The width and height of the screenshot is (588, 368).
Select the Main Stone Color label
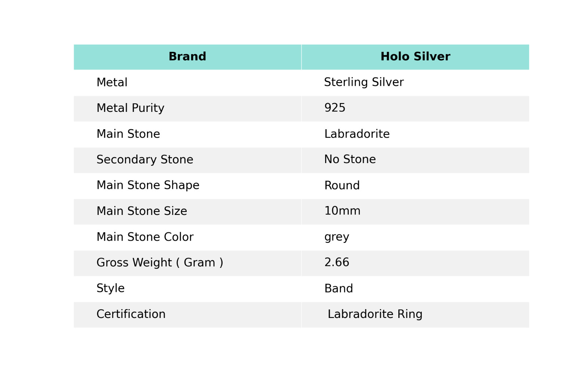click(x=145, y=237)
